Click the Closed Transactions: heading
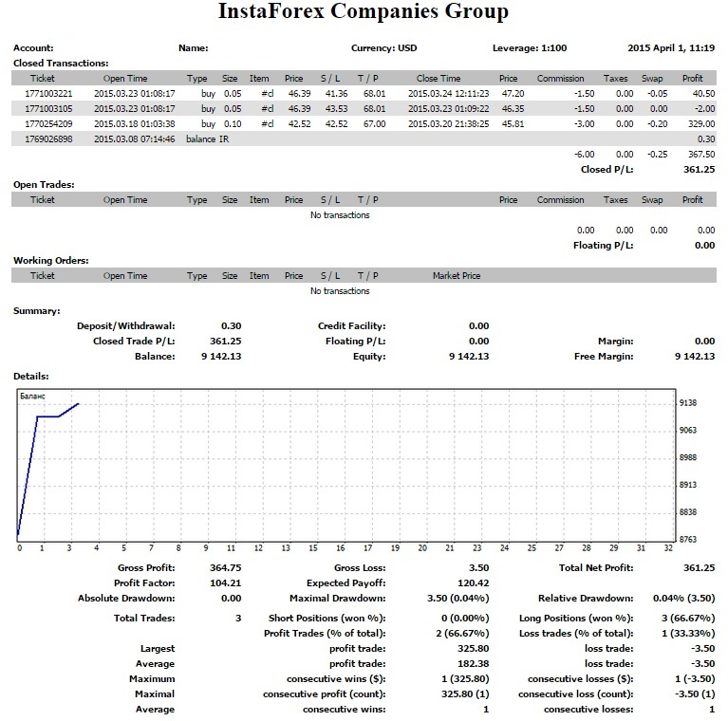The image size is (728, 721). point(61,64)
